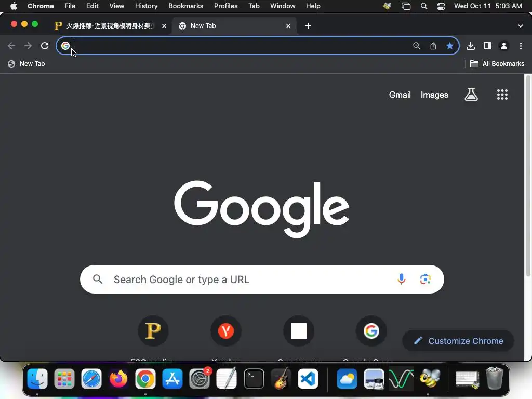Screen dimensions: 532x399
Task: Open Launchpad from the Dock
Action: [64, 379]
